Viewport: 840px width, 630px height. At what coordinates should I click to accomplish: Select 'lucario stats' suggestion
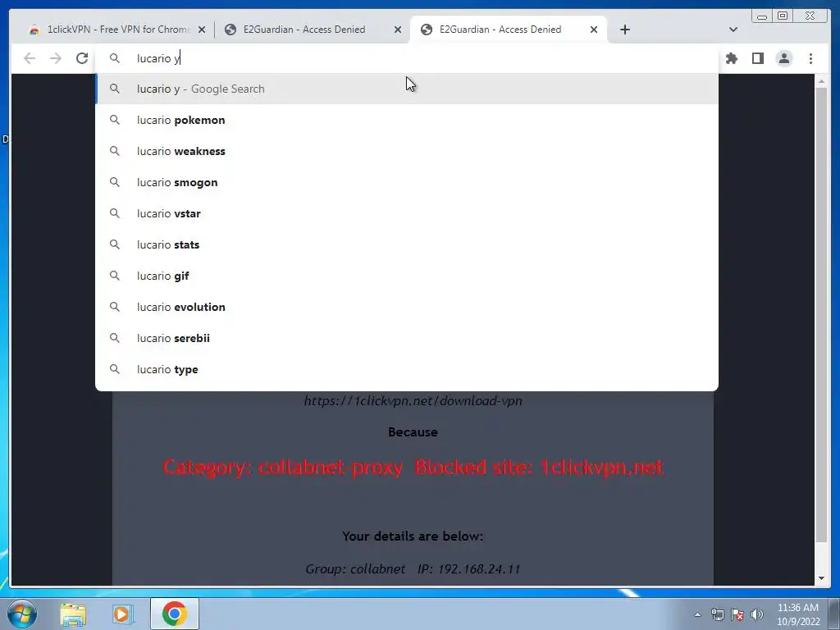click(407, 244)
